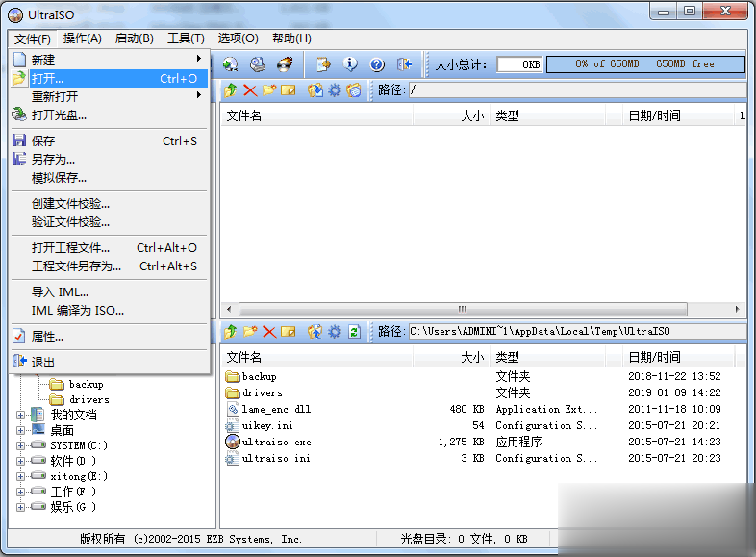Click the 650MB capacity progress bar
756x557 pixels.
[x=645, y=64]
